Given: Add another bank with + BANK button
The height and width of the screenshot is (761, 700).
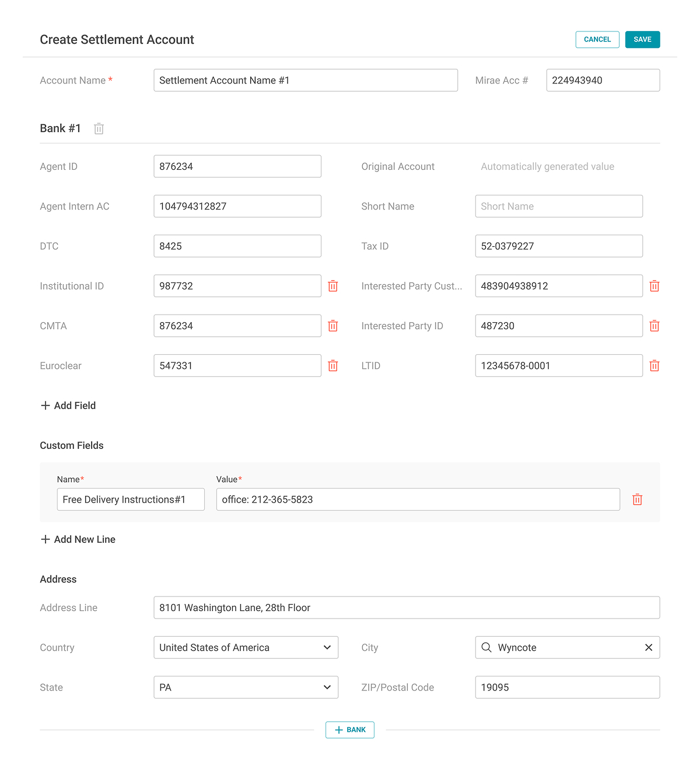Looking at the screenshot, I should [x=350, y=729].
